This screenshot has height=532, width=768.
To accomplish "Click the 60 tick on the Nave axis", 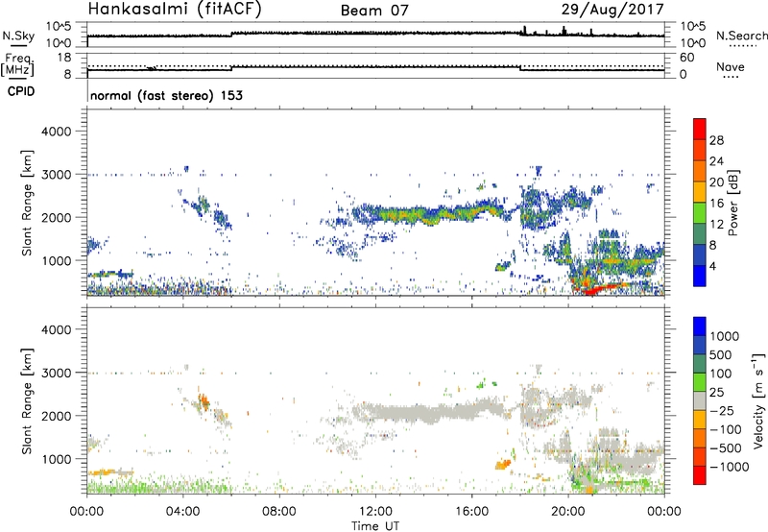I will coord(686,58).
